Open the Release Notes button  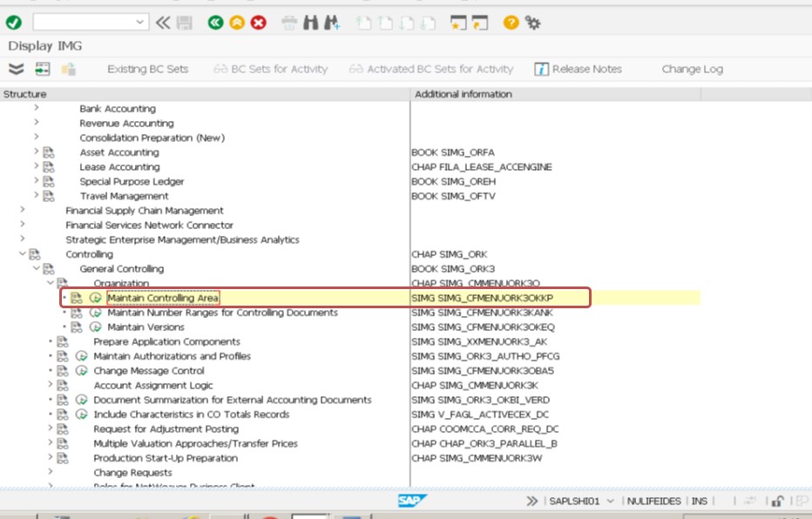point(578,70)
